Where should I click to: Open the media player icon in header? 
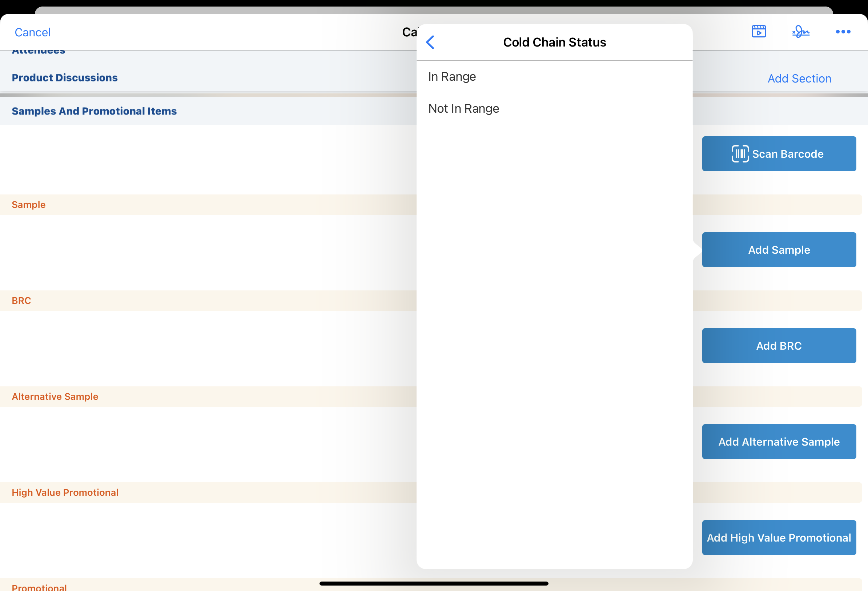[x=759, y=32]
